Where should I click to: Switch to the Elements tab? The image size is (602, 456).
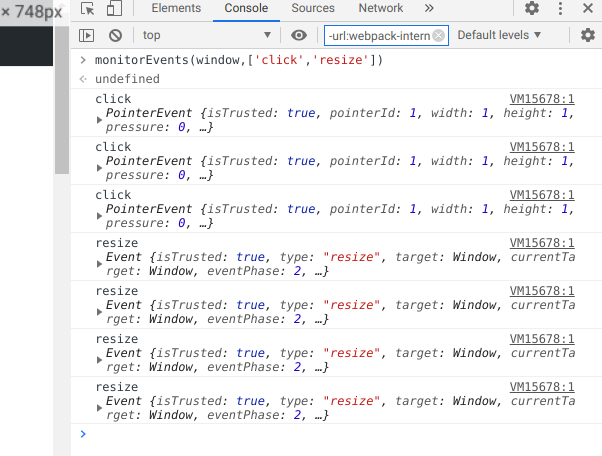pyautogui.click(x=175, y=8)
